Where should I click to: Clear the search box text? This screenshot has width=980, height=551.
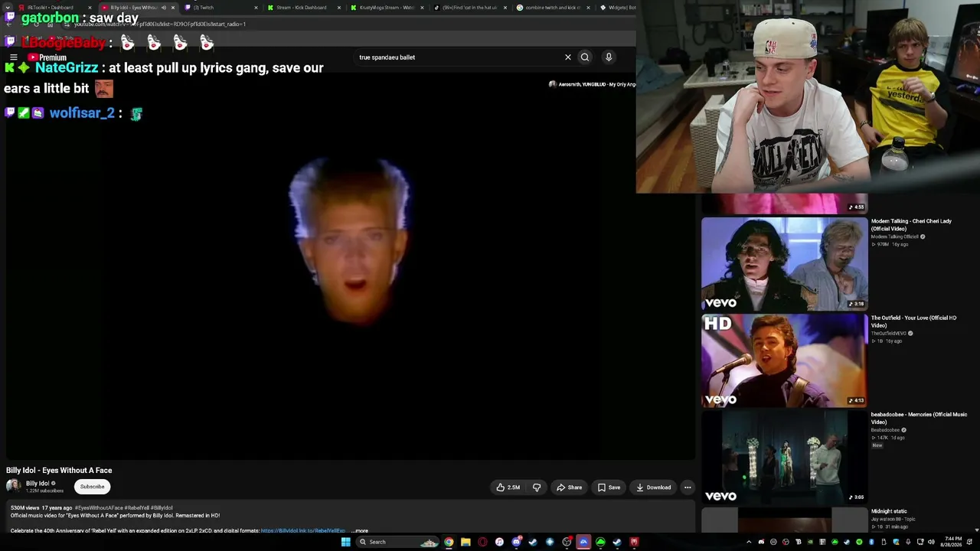pyautogui.click(x=567, y=57)
